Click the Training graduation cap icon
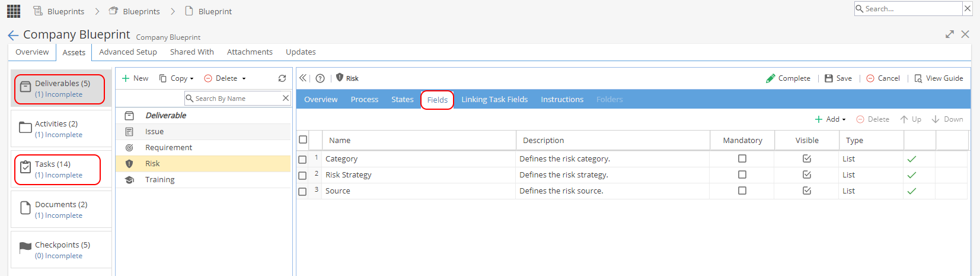Image resolution: width=980 pixels, height=276 pixels. [x=129, y=180]
